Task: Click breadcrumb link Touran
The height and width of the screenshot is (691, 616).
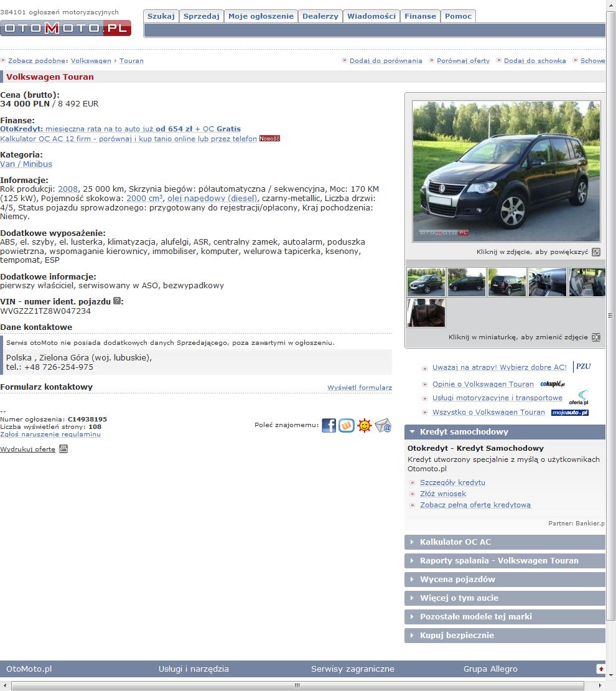Action: 131,61
